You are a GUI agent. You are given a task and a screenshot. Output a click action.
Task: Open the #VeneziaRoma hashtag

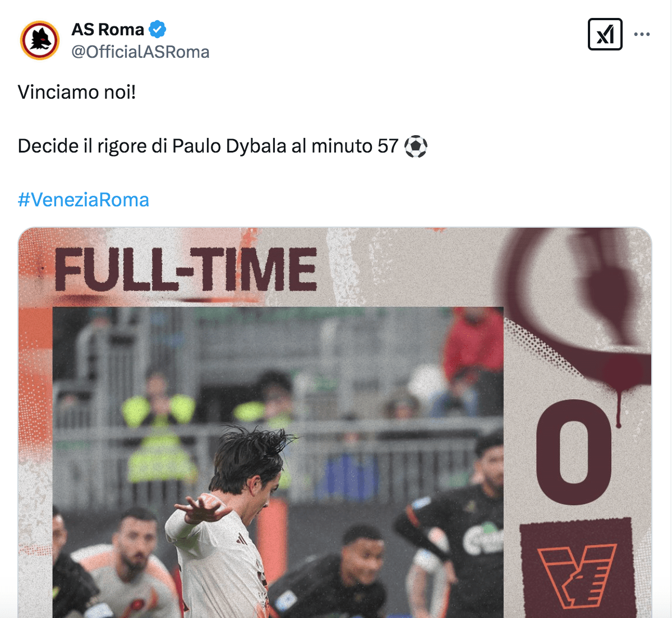coord(83,200)
